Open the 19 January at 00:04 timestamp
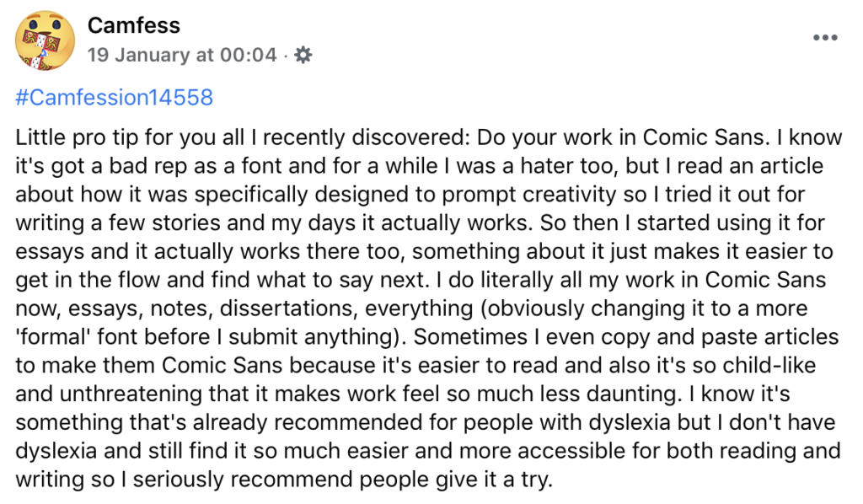 [182, 55]
